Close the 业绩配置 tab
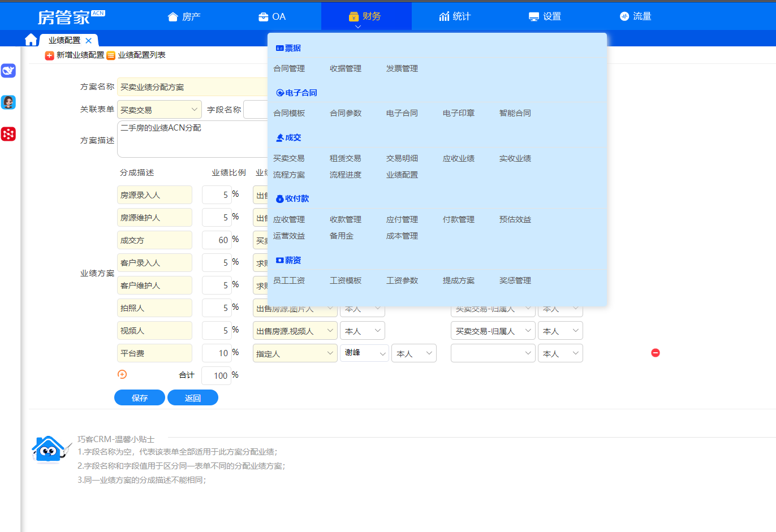The image size is (776, 532). click(89, 41)
